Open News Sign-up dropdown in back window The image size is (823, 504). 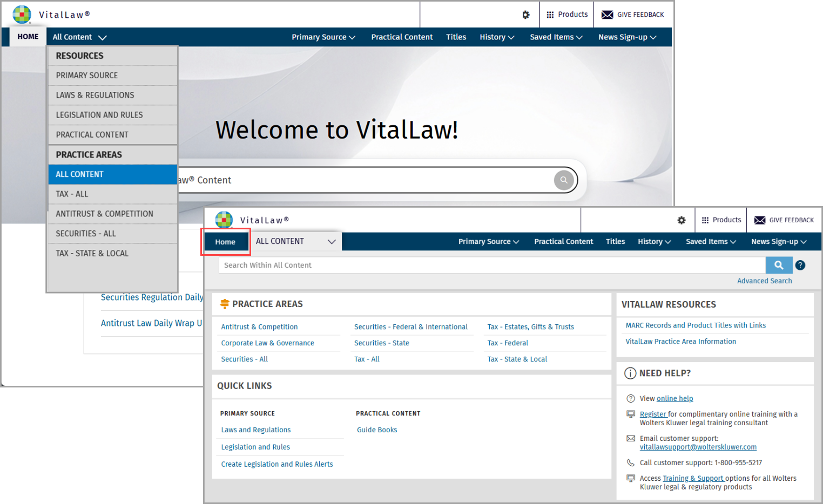[627, 37]
